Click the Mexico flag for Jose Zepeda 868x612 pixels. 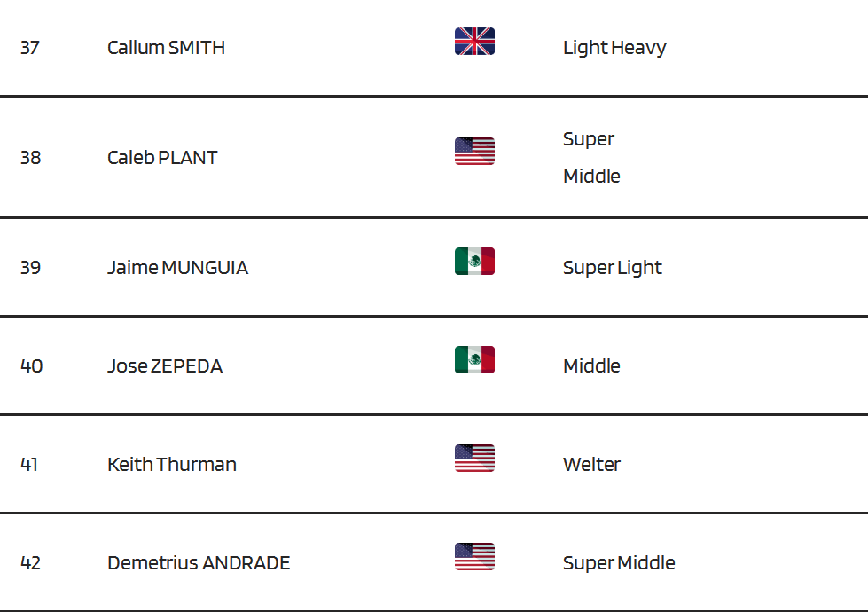[474, 359]
